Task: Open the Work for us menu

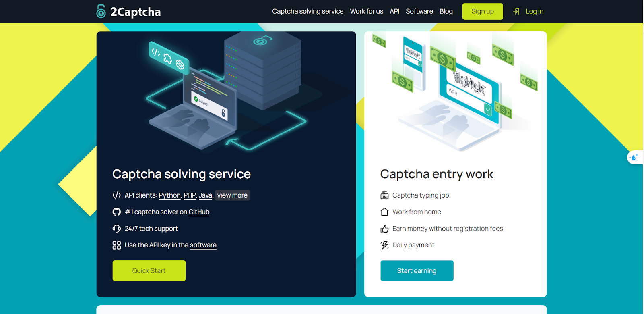Action: [x=366, y=11]
